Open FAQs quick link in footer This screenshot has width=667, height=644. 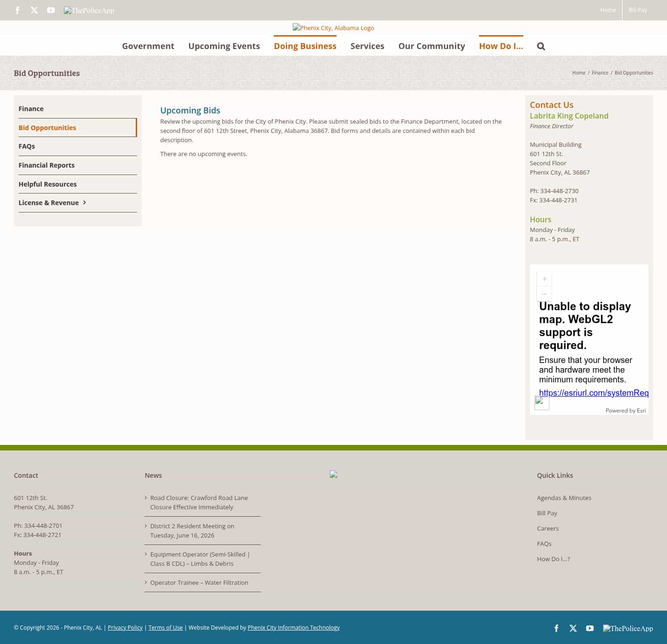(x=544, y=544)
